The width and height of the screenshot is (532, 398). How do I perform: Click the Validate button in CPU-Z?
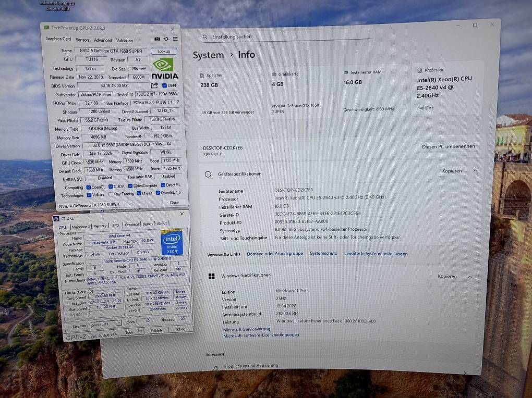[157, 330]
